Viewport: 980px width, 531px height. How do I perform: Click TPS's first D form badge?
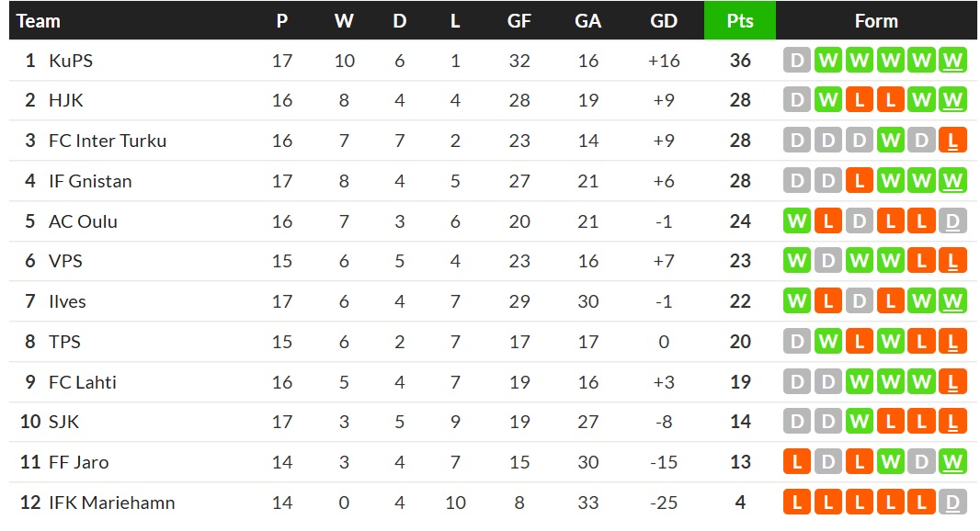tap(797, 342)
